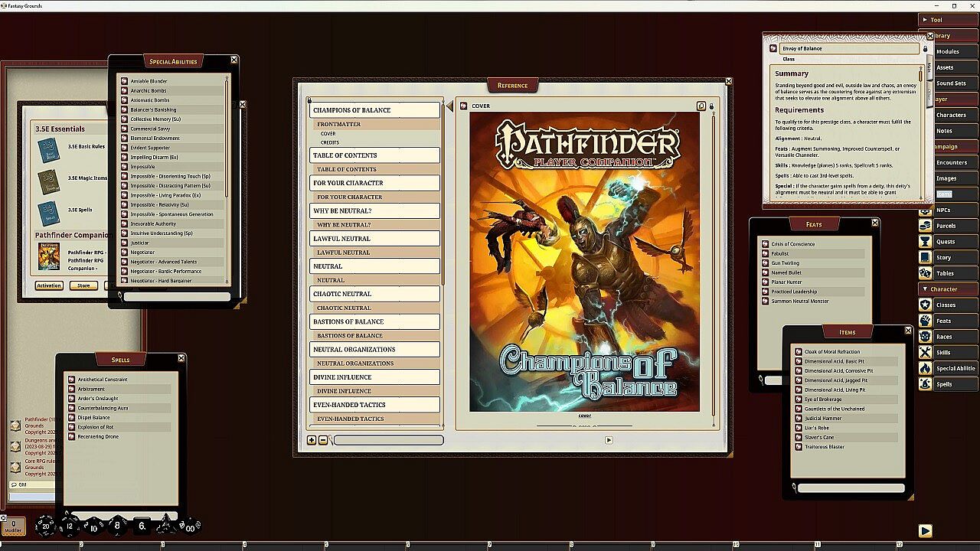Expand the Why Be Neutral? chapter

tap(374, 211)
